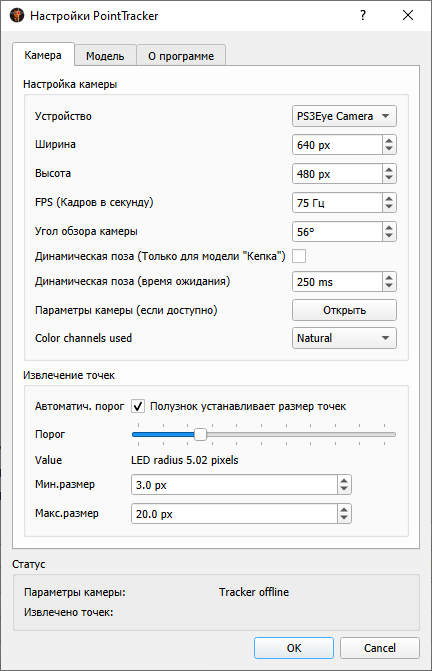Decrease FPS value with down arrow
The width and height of the screenshot is (432, 671).
coord(389,207)
